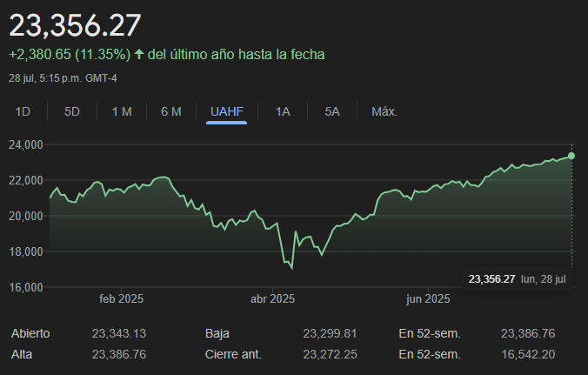588x375 pixels.
Task: Select the UAHF year-to-date tab
Action: click(x=226, y=111)
